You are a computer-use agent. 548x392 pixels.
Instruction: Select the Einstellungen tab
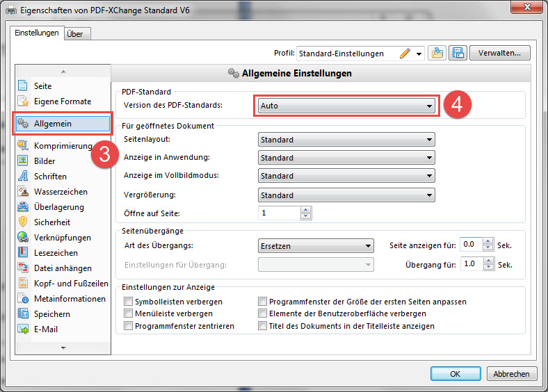37,33
